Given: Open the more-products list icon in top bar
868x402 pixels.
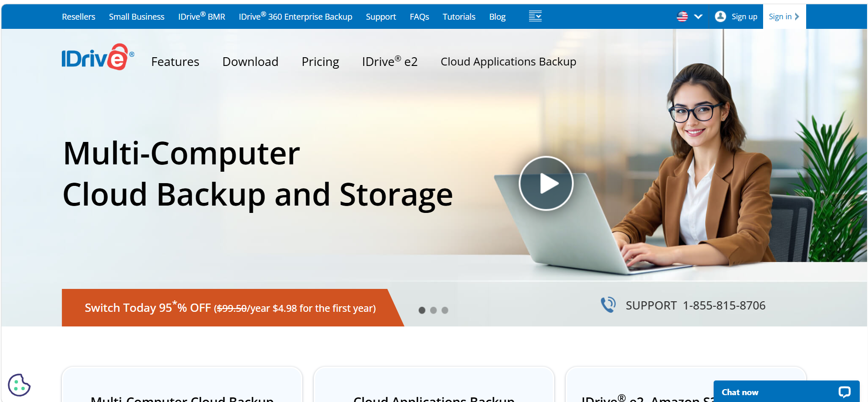Looking at the screenshot, I should [x=535, y=16].
